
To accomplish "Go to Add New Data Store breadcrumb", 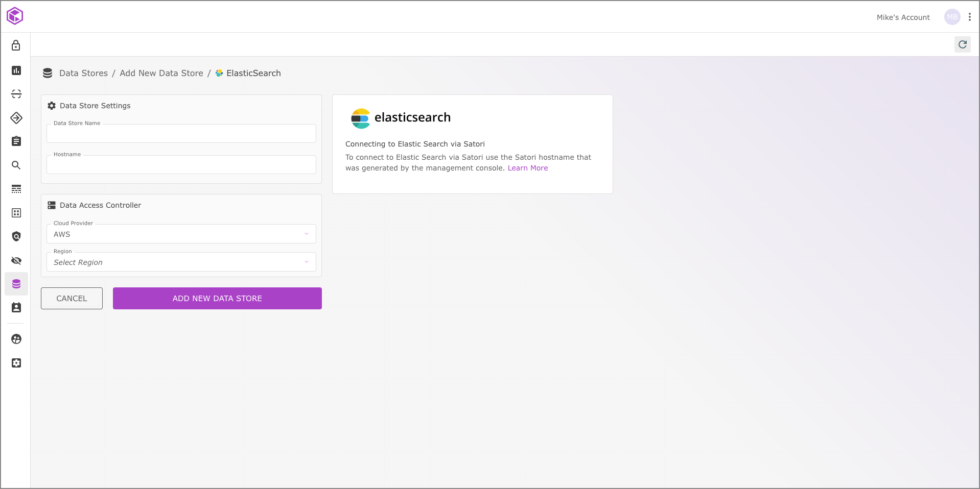I will click(161, 73).
